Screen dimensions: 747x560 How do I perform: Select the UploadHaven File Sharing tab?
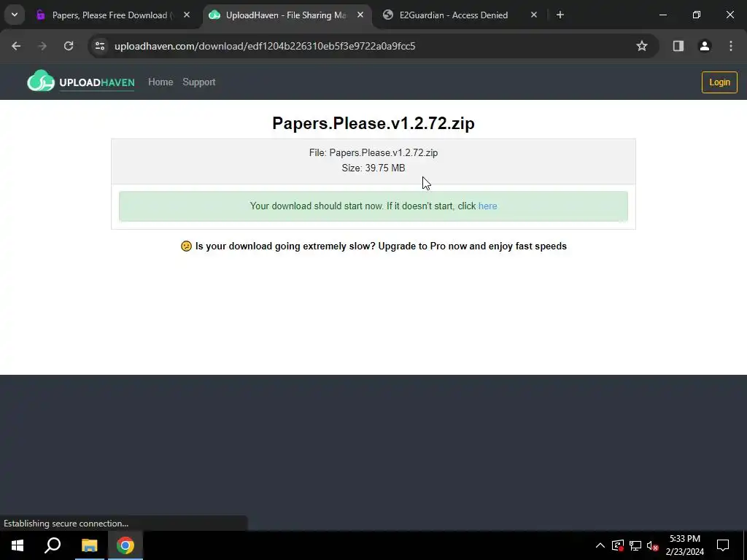(286, 15)
